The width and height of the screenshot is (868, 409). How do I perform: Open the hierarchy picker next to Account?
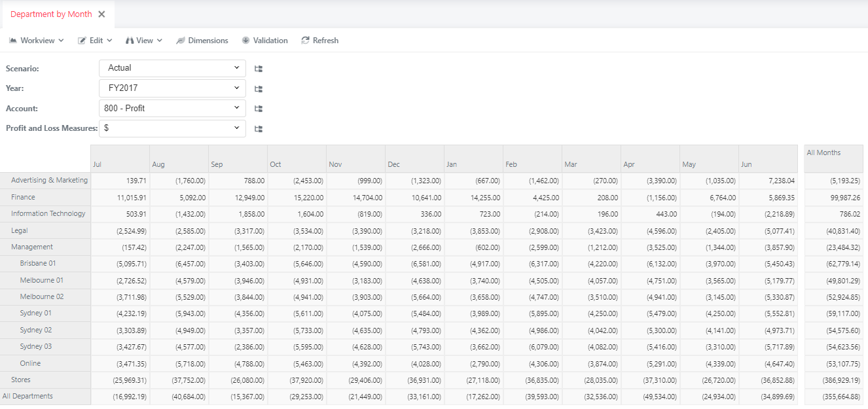(258, 109)
